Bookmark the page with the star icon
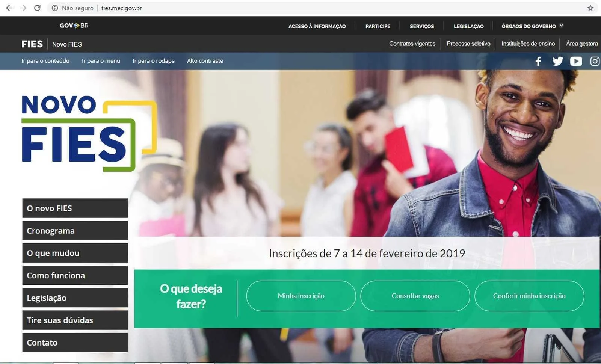601x364 pixels. pyautogui.click(x=590, y=8)
